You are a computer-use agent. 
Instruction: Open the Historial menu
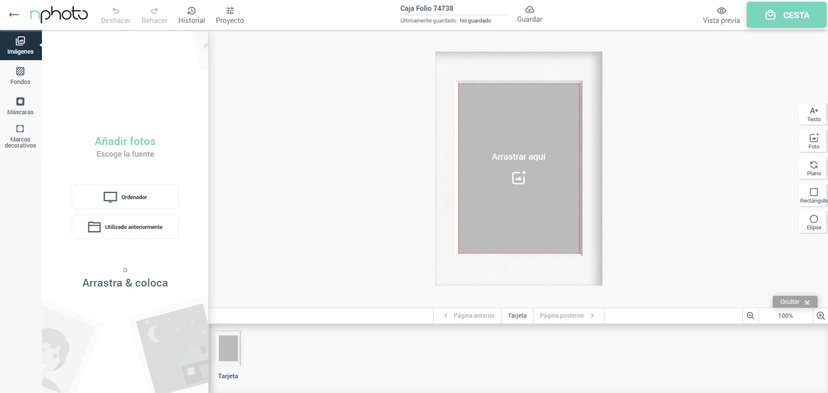(192, 15)
